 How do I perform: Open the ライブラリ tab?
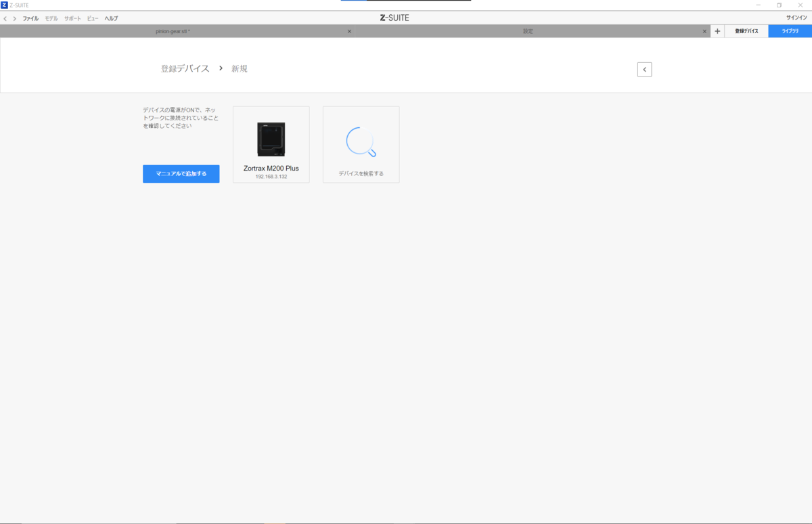790,31
